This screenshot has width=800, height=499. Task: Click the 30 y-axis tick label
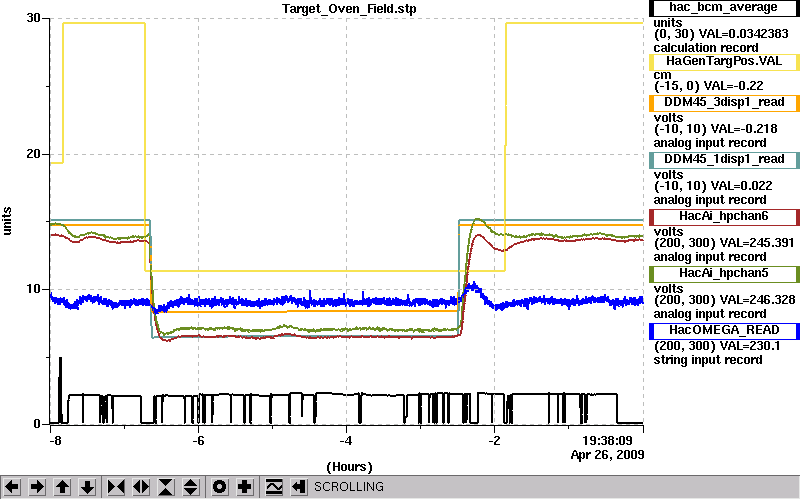(x=34, y=18)
